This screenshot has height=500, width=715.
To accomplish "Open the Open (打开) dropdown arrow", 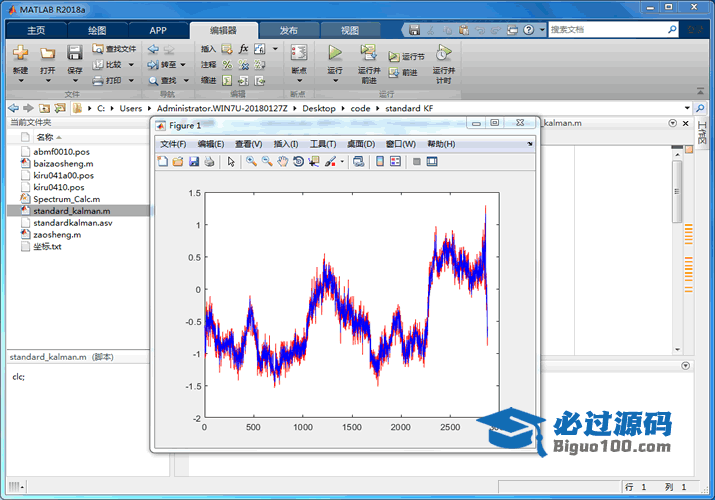I will coord(48,81).
